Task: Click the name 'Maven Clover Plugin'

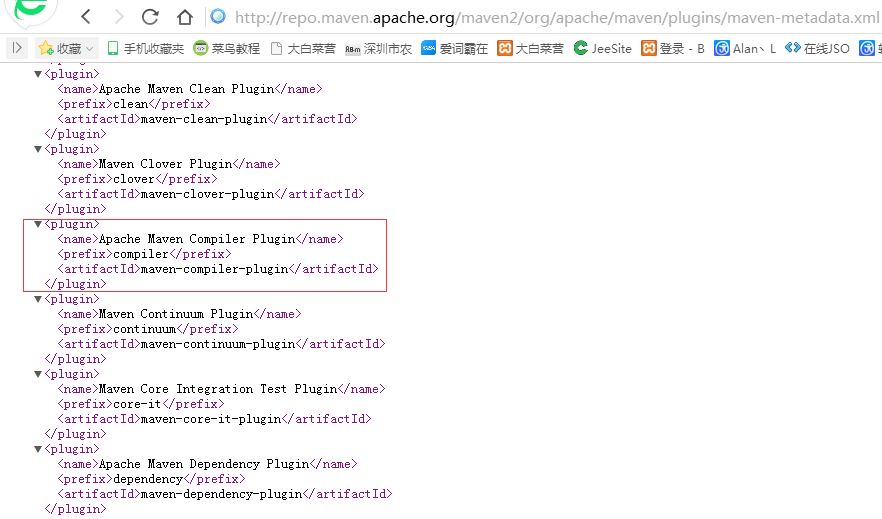Action: [165, 164]
